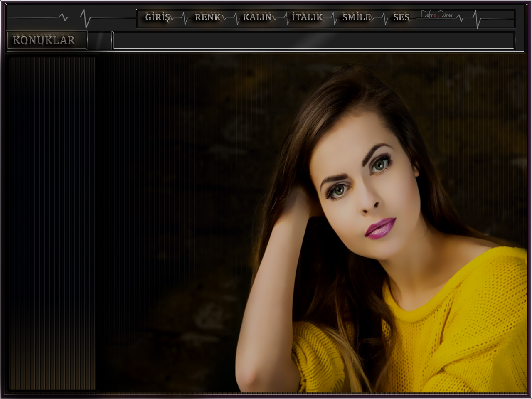Screen dimensions: 532x399
Task: Toggle the SES sound option
Action: click(x=401, y=17)
